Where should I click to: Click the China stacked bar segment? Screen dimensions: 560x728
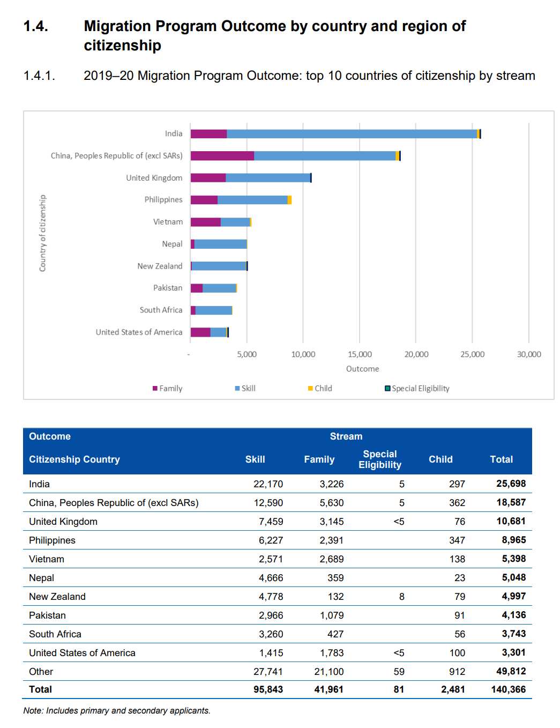295,155
